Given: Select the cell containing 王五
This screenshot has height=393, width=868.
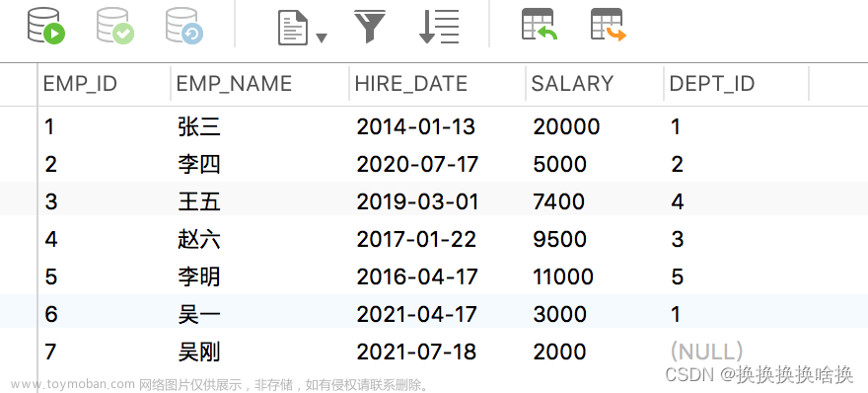Looking at the screenshot, I should 199,201.
